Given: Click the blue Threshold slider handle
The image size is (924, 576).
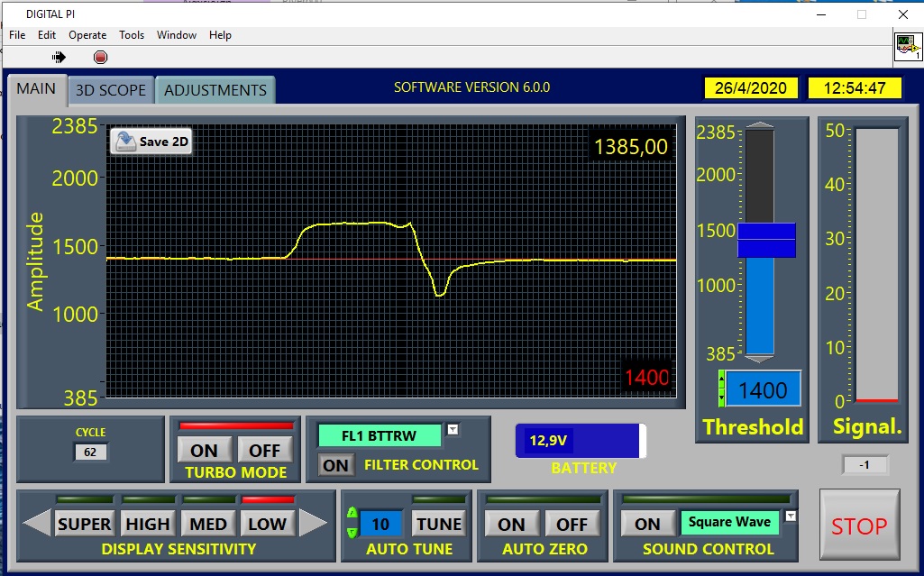Looking at the screenshot, I should click(766, 240).
